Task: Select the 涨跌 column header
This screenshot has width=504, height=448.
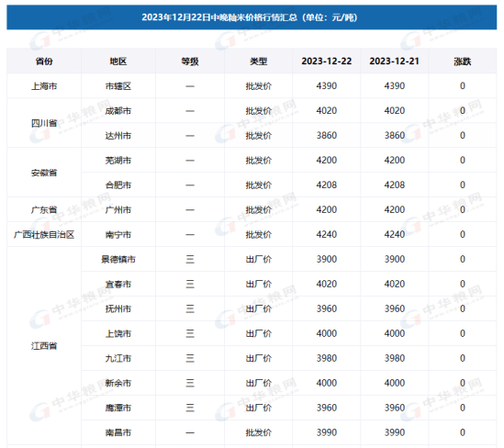Action: pos(463,62)
